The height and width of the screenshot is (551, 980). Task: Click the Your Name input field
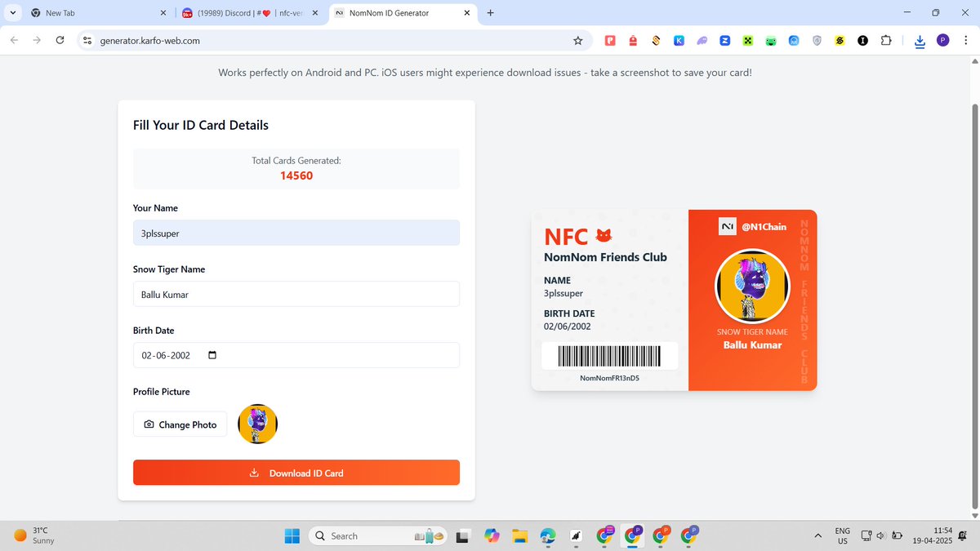coord(296,233)
